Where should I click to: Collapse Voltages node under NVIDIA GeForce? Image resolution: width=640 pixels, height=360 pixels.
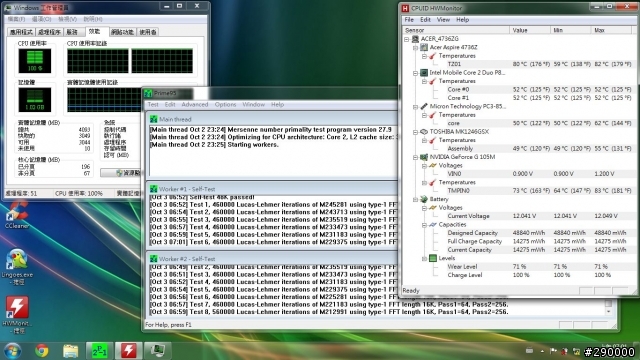point(424,166)
